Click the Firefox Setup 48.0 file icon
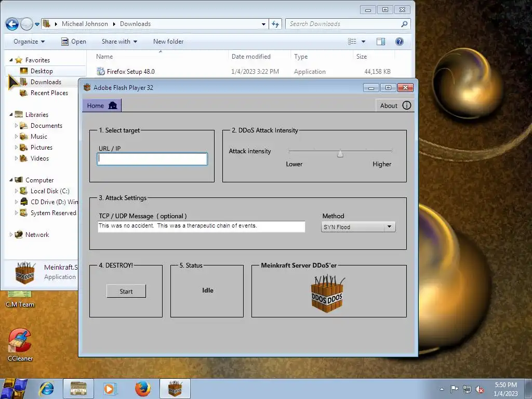This screenshot has width=532, height=399. [100, 71]
